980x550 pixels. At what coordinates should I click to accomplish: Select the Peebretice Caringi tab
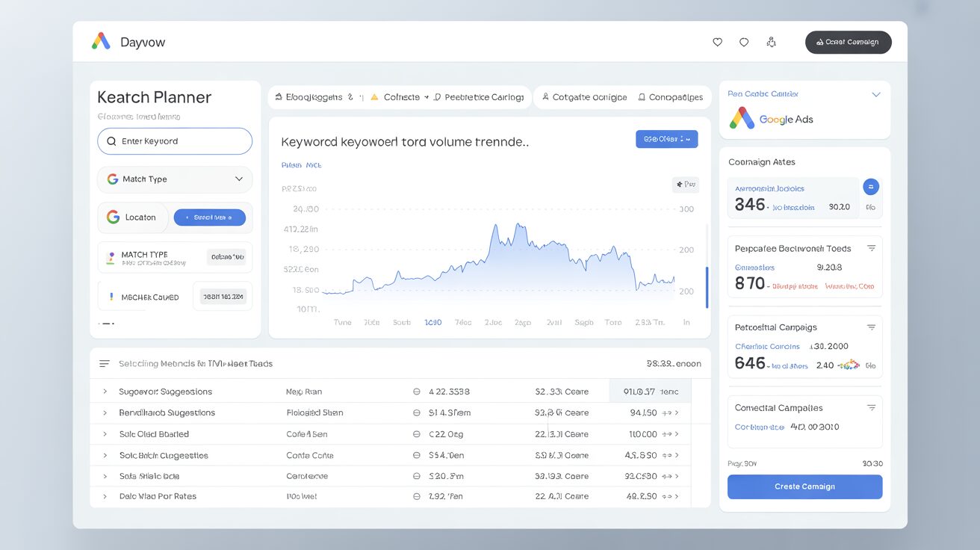coord(479,97)
